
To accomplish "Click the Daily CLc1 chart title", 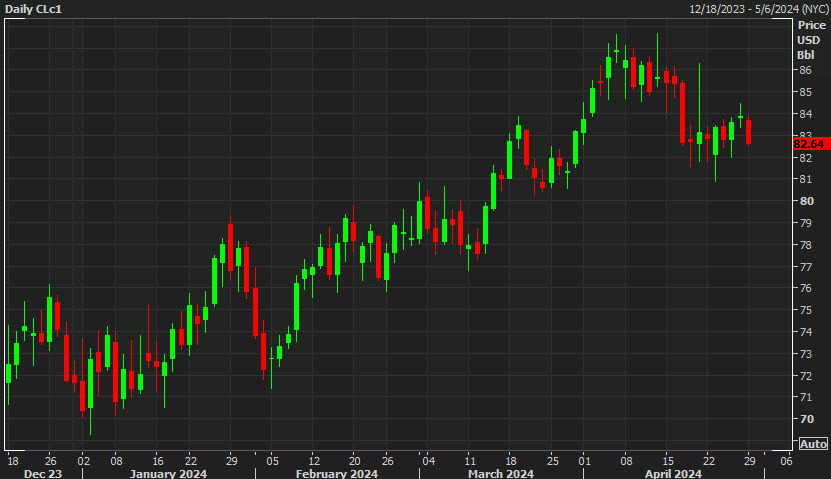I will click(34, 9).
